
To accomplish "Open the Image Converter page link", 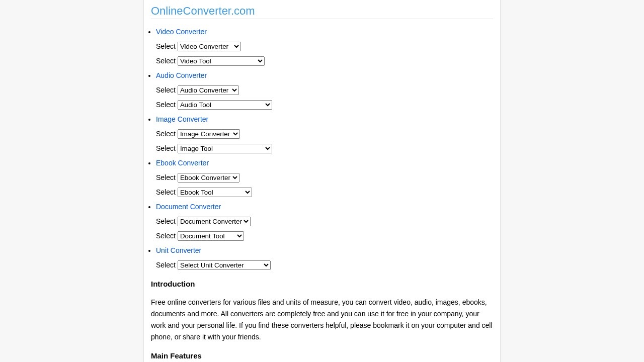I will coord(182,119).
